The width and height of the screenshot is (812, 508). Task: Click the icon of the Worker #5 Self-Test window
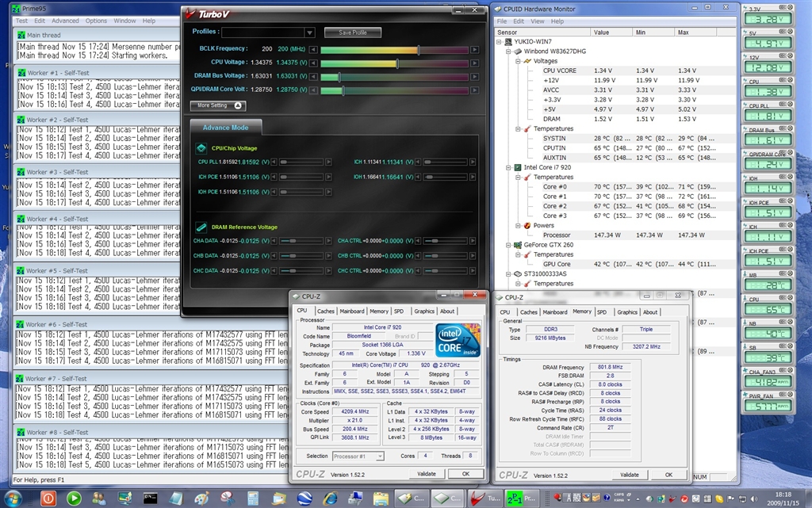21,270
